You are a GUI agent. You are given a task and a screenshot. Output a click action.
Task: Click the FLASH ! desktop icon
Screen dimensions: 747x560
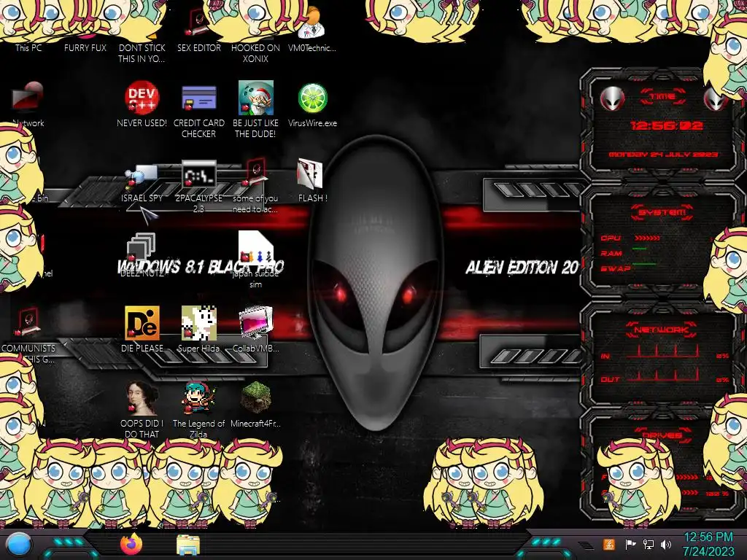310,174
